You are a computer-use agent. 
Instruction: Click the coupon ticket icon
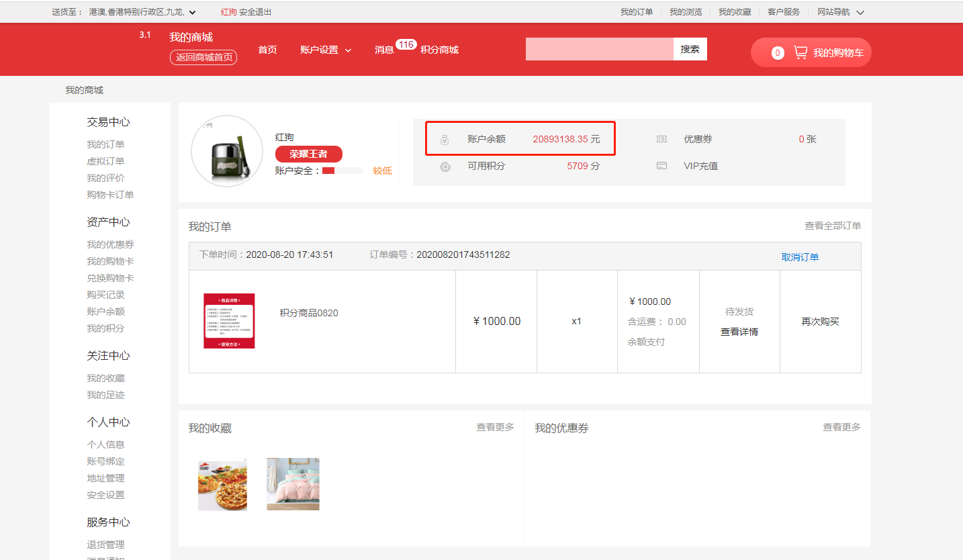click(661, 140)
